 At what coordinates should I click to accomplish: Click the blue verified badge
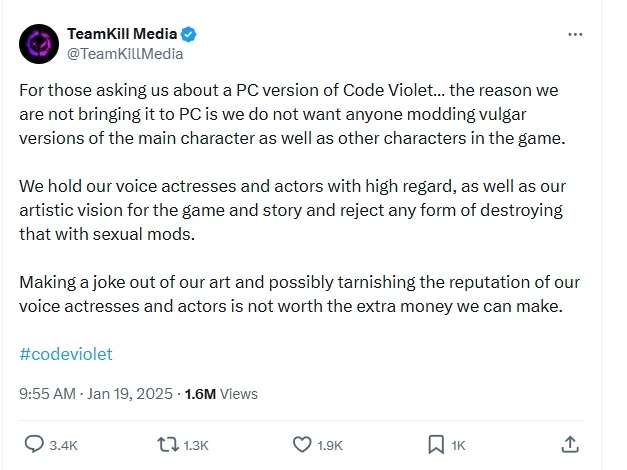pos(189,35)
